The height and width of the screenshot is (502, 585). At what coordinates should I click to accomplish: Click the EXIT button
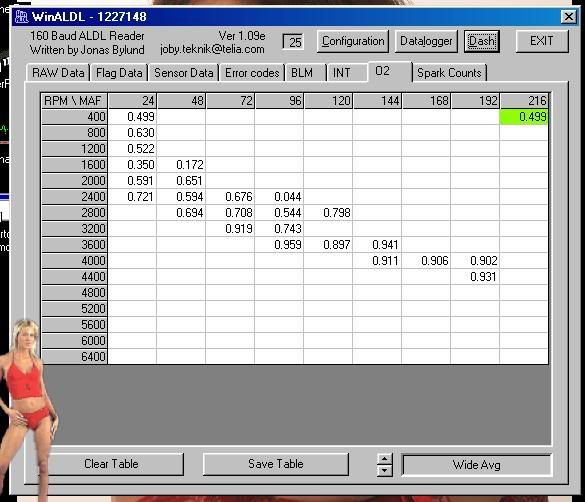pyautogui.click(x=542, y=41)
